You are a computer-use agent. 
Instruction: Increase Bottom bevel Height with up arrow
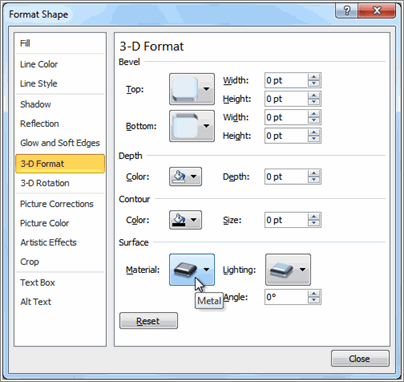coord(314,133)
